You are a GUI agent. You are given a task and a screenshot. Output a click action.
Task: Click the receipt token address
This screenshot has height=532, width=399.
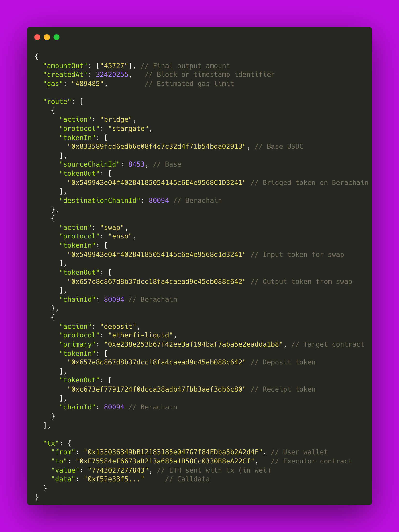click(x=157, y=389)
